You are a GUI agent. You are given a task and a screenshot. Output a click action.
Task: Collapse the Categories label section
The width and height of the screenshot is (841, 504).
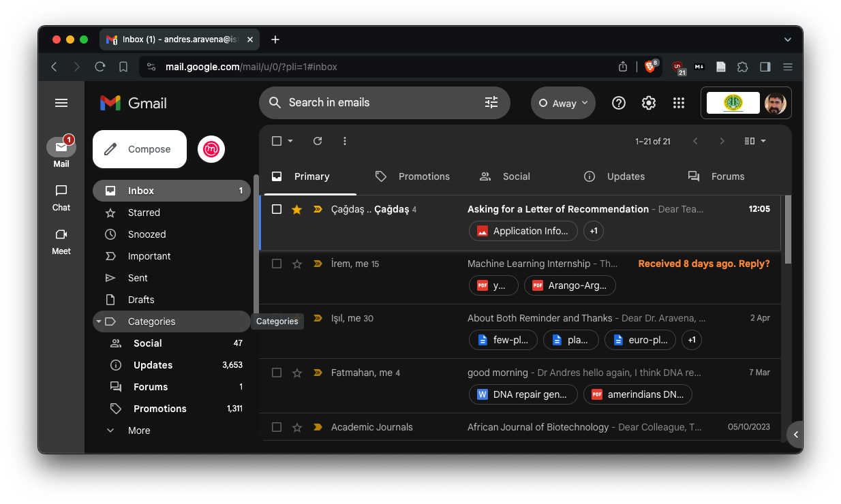99,321
